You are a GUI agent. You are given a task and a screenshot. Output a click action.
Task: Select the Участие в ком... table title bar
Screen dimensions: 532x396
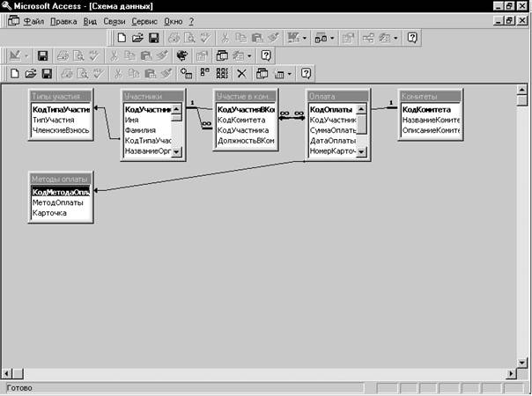(x=246, y=96)
